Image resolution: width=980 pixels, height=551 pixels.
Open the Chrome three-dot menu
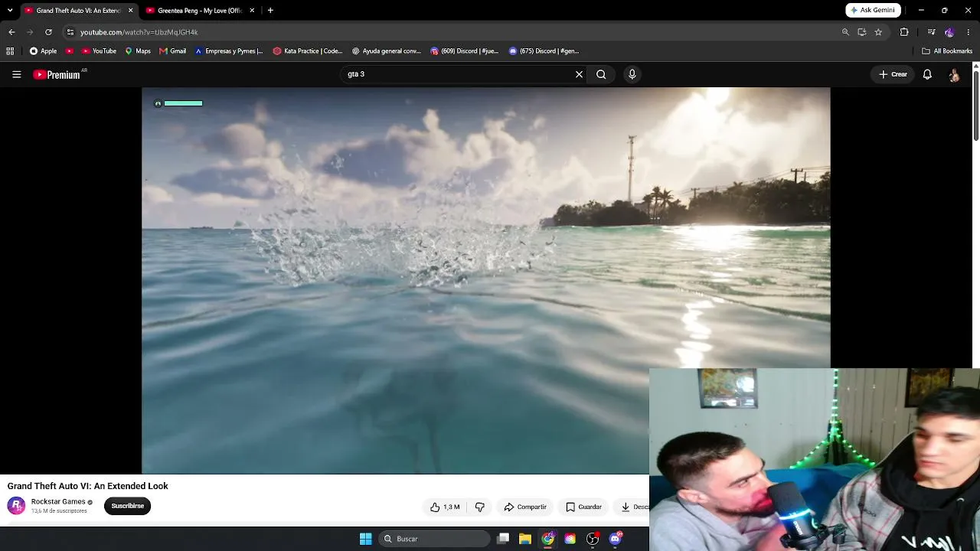[969, 32]
